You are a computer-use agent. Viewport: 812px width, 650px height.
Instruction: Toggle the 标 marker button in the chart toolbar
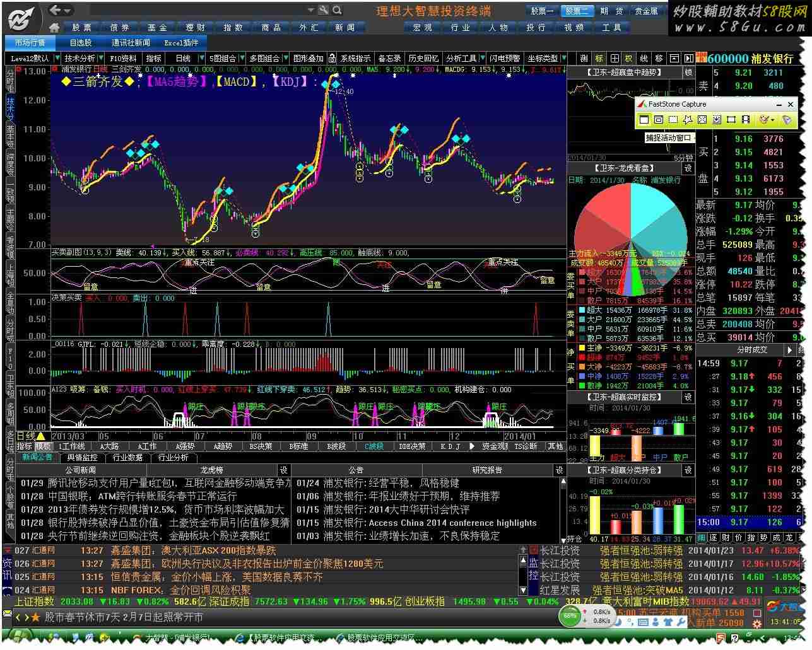[599, 58]
